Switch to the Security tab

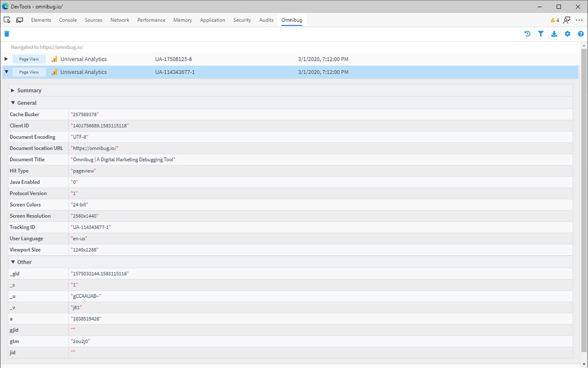[242, 20]
